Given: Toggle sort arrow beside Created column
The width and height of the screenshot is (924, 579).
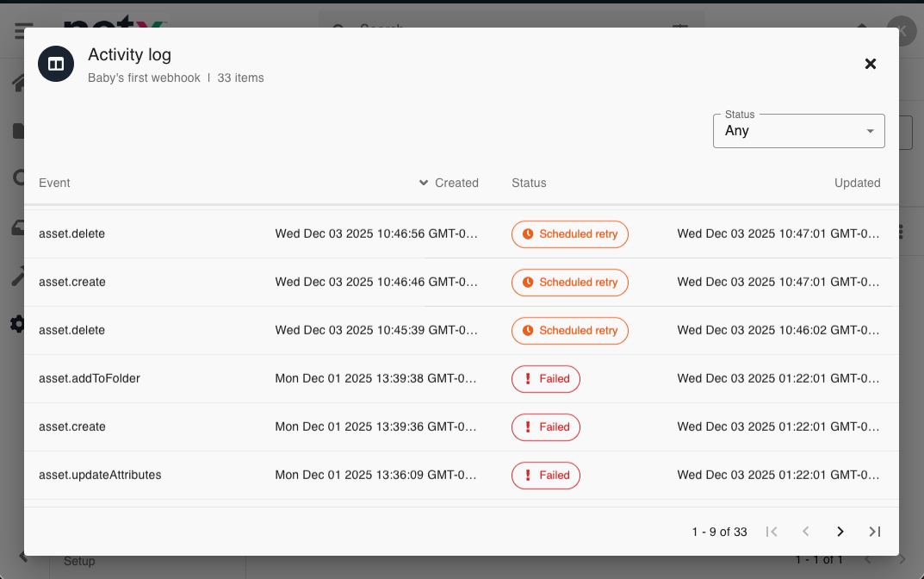Looking at the screenshot, I should coord(423,183).
